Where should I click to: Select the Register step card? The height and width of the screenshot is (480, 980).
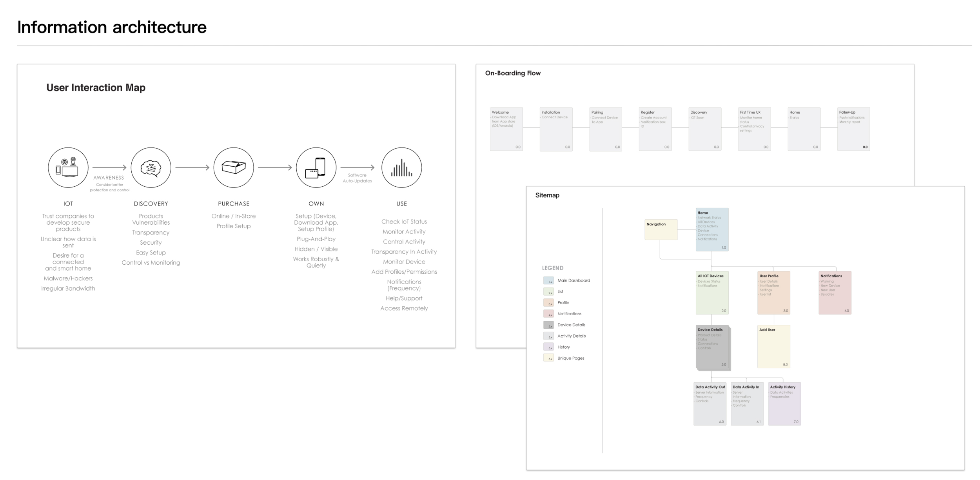tap(655, 129)
